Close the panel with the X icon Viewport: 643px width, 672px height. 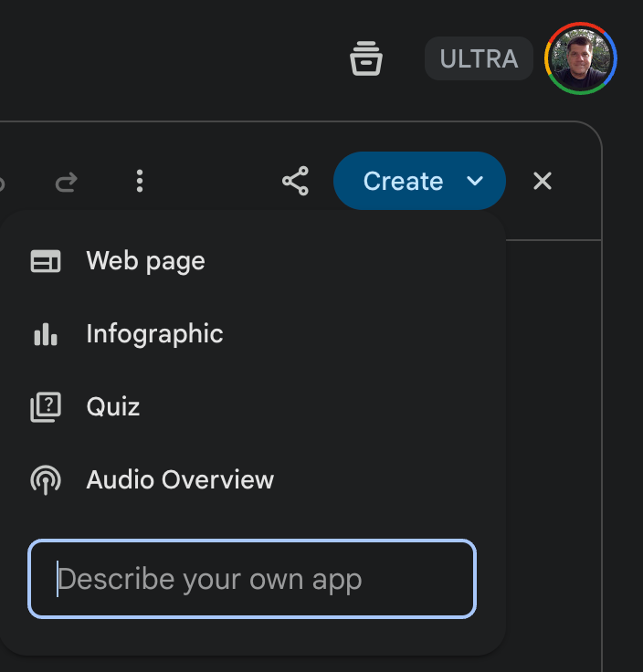click(543, 181)
